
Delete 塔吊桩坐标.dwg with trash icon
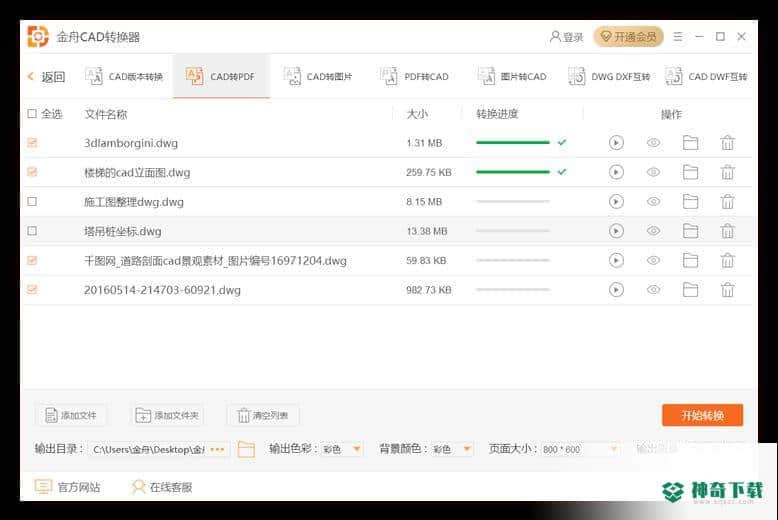click(x=727, y=231)
